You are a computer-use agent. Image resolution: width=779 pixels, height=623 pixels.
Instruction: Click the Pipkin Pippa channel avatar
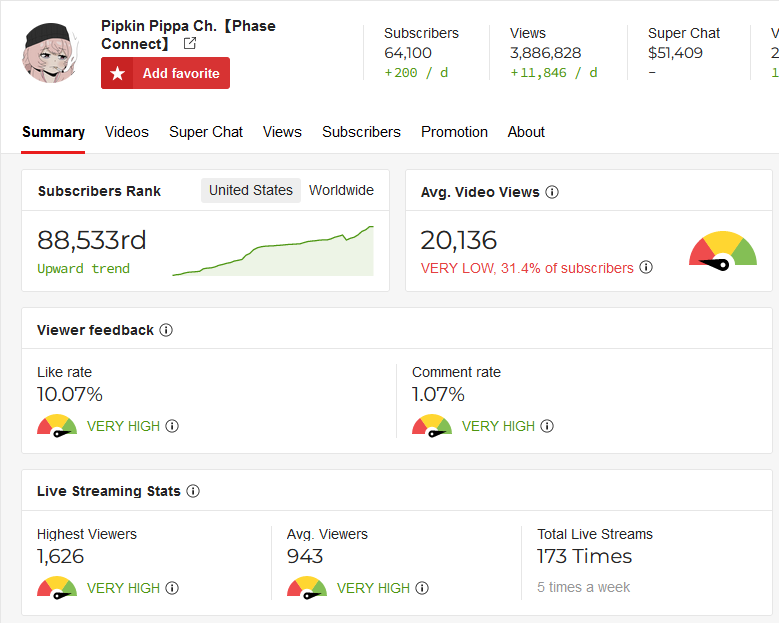click(x=50, y=53)
